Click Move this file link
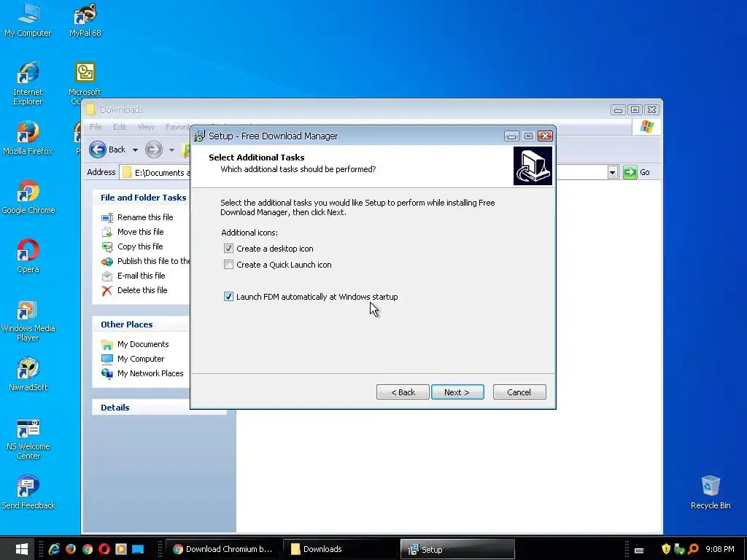 pyautogui.click(x=141, y=232)
